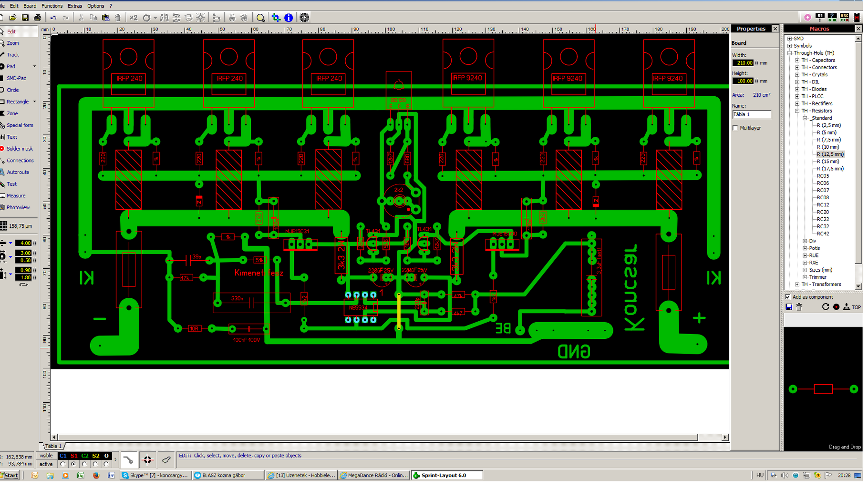
Task: Click the R1 component panel icon
Action: [x=820, y=17]
